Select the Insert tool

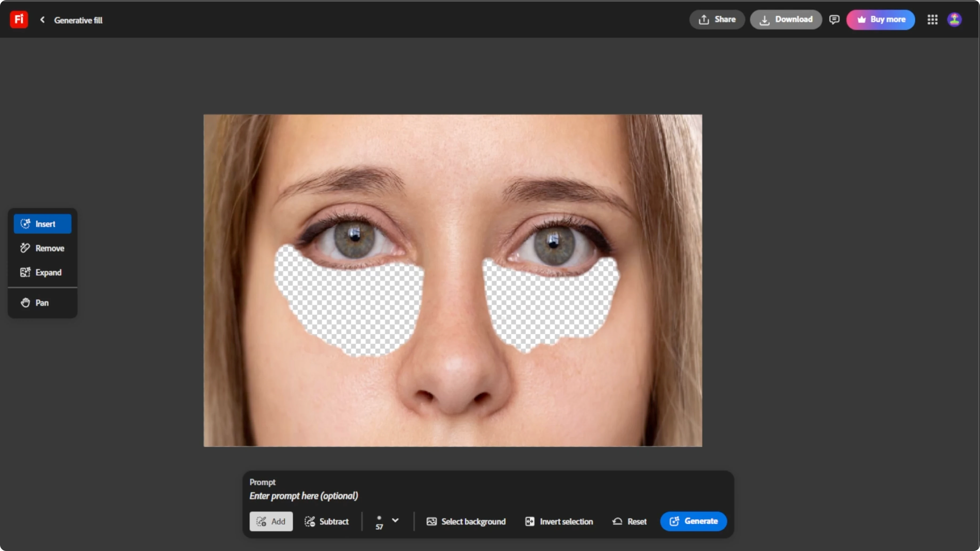coord(43,224)
